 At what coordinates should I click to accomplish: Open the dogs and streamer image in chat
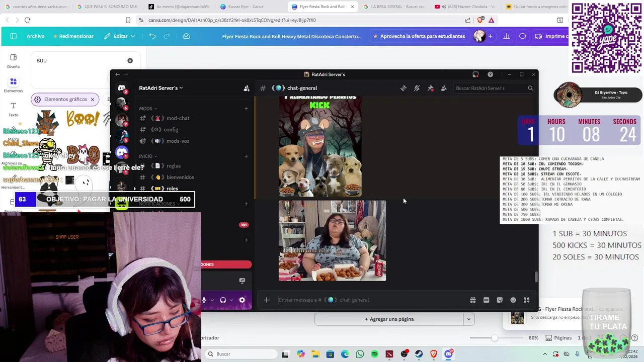[320, 146]
